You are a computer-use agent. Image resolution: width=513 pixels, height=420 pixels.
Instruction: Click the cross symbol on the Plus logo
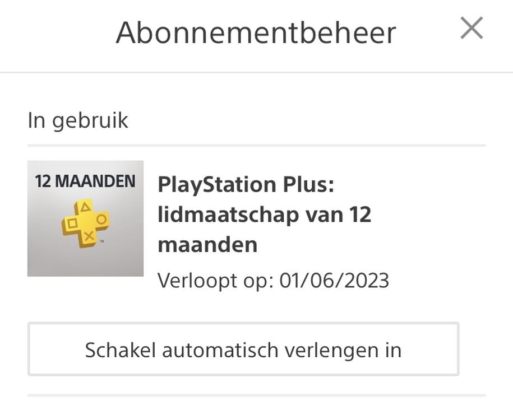pos(89,235)
